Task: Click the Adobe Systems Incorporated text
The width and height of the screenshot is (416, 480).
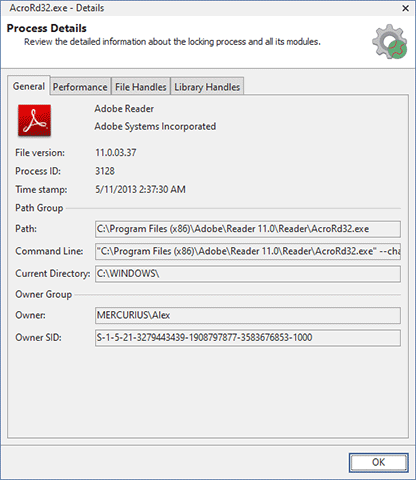Action: (x=155, y=126)
